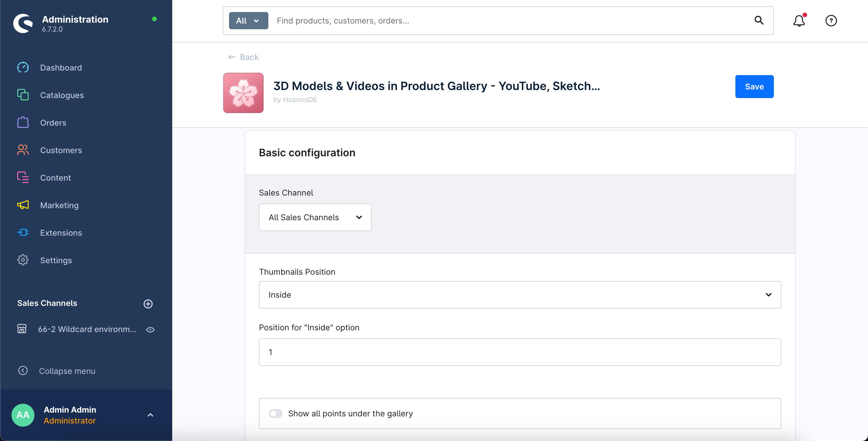Screen dimensions: 868x441
Task: Click the Extensions plug icon
Action: [x=23, y=233]
